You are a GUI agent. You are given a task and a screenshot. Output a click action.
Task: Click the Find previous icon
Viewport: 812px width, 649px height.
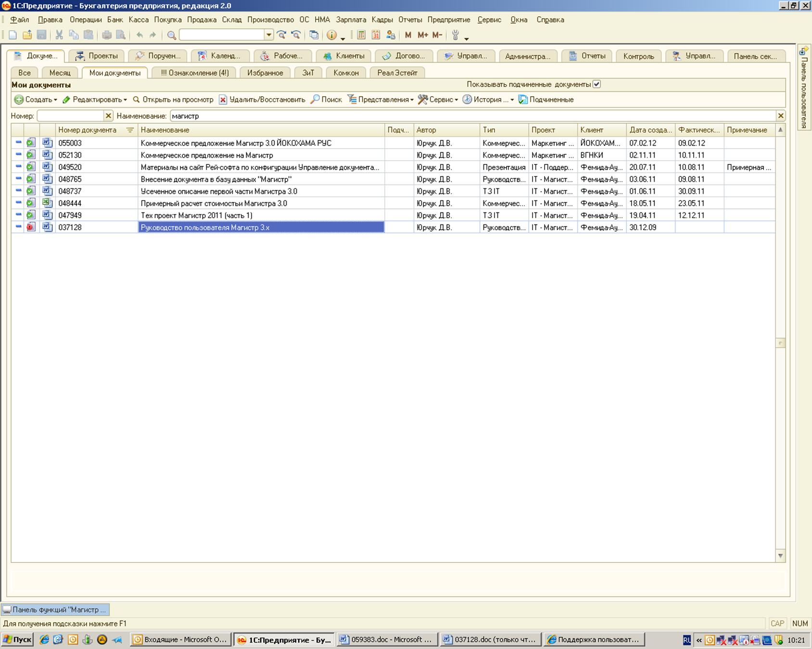click(296, 35)
